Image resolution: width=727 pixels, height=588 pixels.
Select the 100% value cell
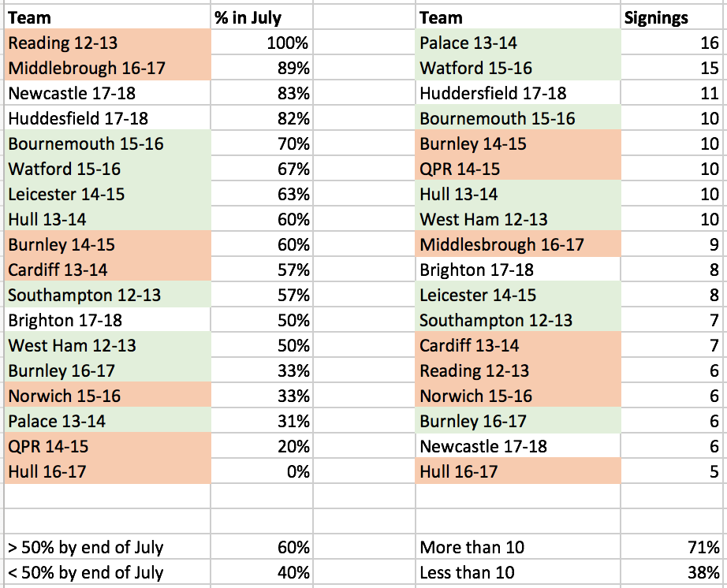[262, 43]
